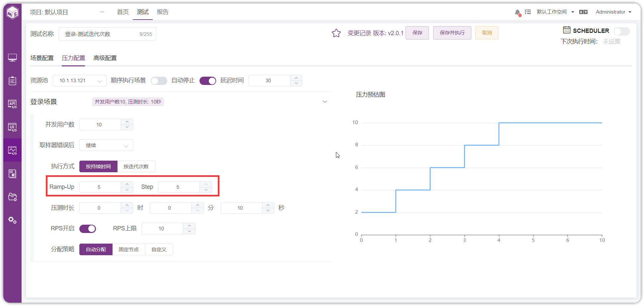Click the language switch icon
Screen dimensions: 644x306
point(583,12)
